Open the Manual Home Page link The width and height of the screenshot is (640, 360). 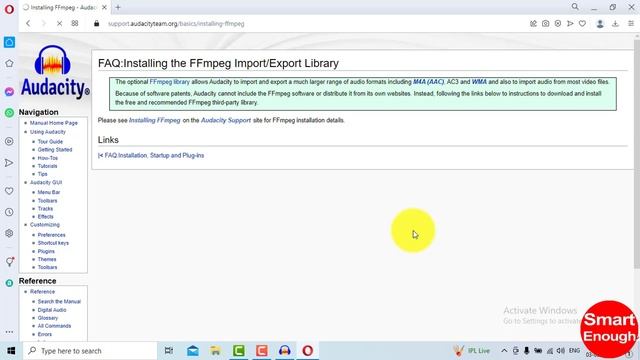coord(53,123)
